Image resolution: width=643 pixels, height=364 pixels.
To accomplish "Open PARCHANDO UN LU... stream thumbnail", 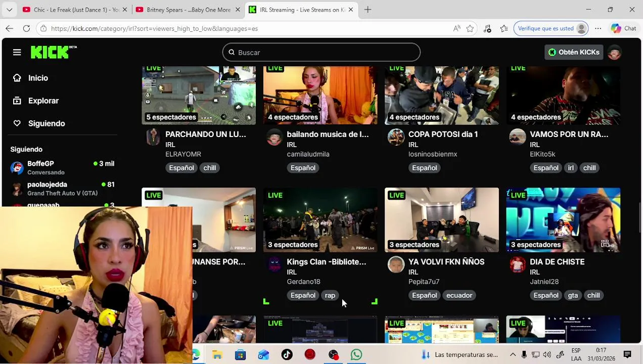I will tap(199, 95).
